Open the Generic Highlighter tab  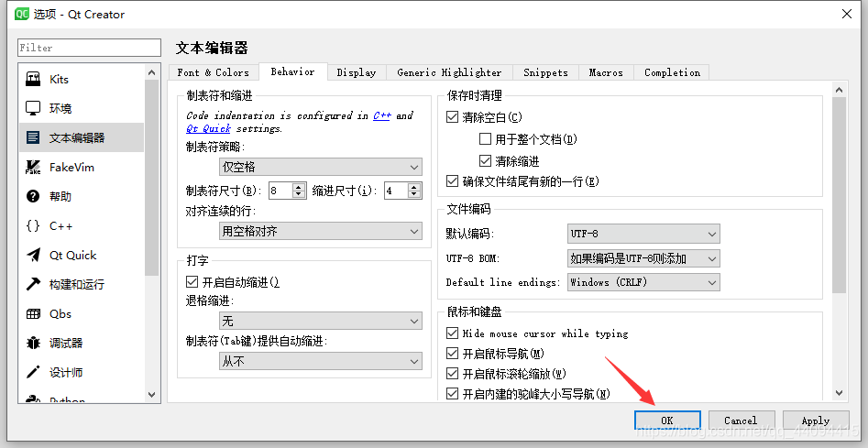(449, 72)
